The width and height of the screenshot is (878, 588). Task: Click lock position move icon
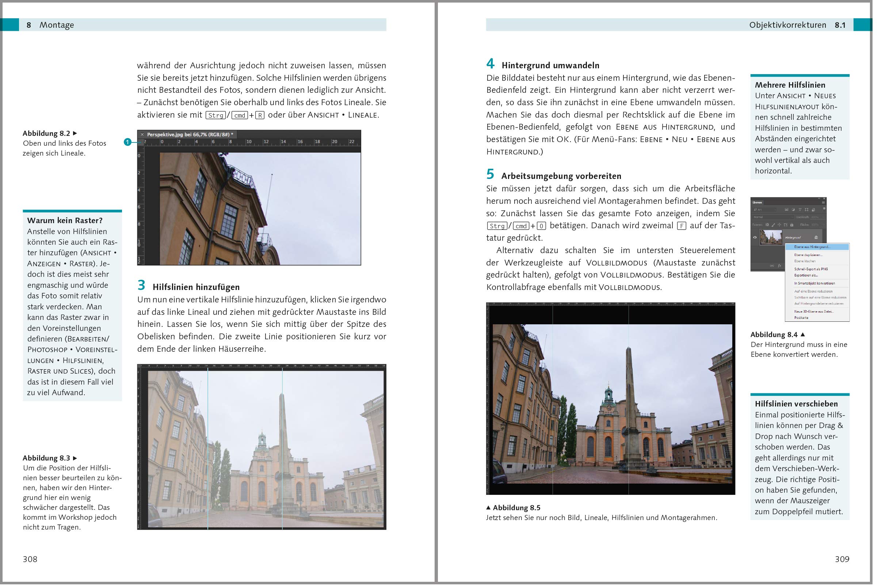coord(780,225)
